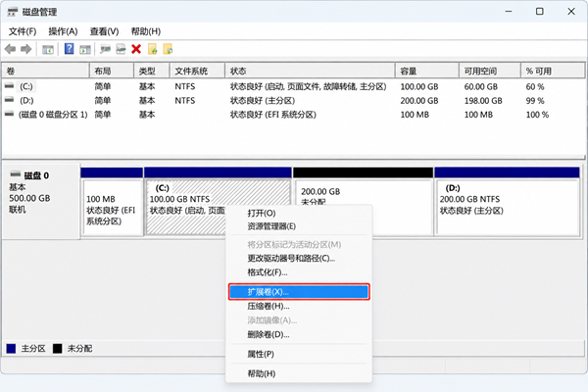Image resolution: width=588 pixels, height=392 pixels.
Task: Click the disk settings toolbar icon left of red X
Action: tap(121, 49)
